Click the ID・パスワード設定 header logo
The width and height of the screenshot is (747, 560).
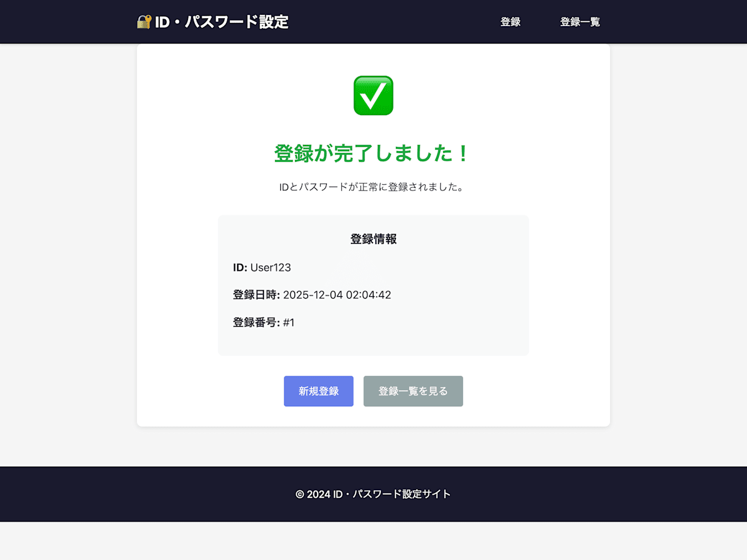(x=215, y=21)
